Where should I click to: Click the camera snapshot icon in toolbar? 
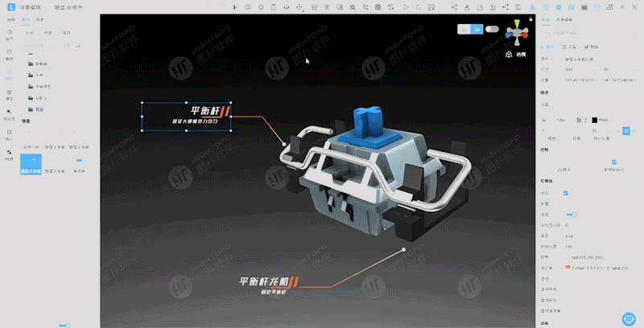click(x=248, y=7)
